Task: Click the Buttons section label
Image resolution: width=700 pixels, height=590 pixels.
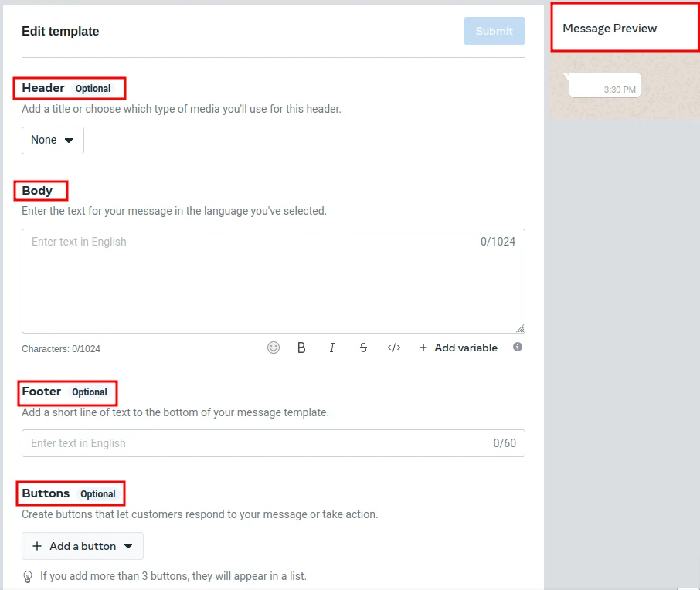Action: (46, 493)
